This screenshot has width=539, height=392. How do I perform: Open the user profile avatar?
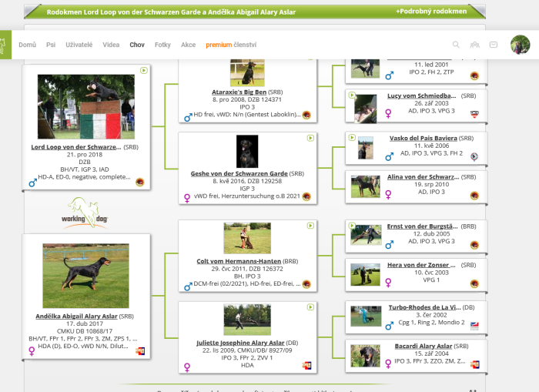coord(520,45)
